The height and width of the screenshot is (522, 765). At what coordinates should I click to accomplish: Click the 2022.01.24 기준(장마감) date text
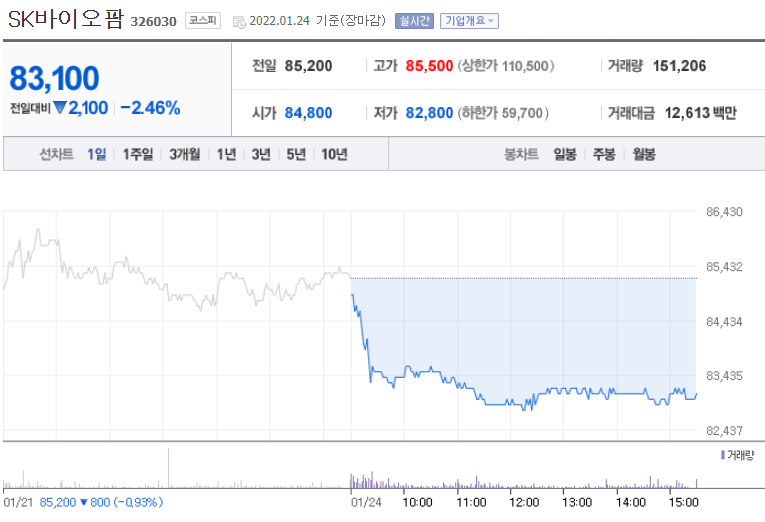pyautogui.click(x=317, y=21)
